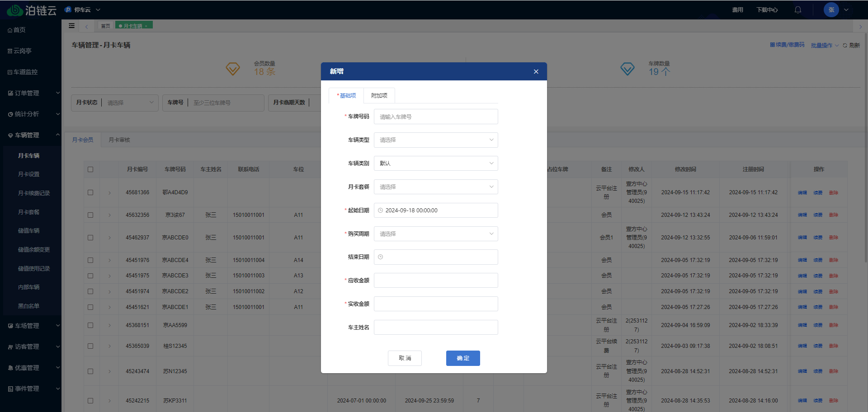Switch to the 基础项 tab
The image size is (868, 412).
pyautogui.click(x=346, y=96)
